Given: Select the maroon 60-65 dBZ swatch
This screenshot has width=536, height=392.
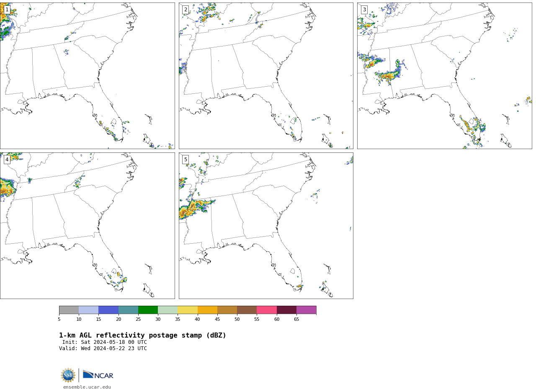Looking at the screenshot, I should coord(286,310).
